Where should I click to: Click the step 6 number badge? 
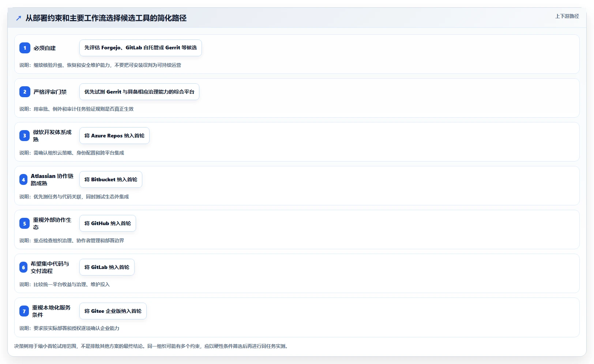point(23,267)
